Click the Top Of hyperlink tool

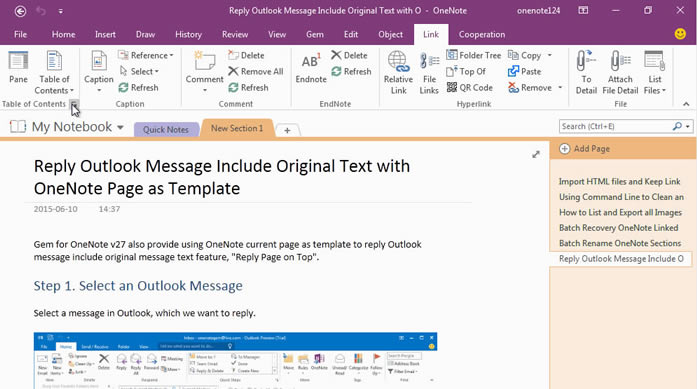pos(466,71)
